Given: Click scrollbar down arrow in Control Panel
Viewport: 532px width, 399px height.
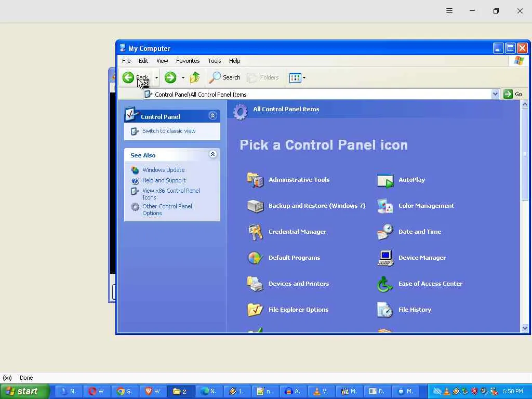Looking at the screenshot, I should point(525,328).
